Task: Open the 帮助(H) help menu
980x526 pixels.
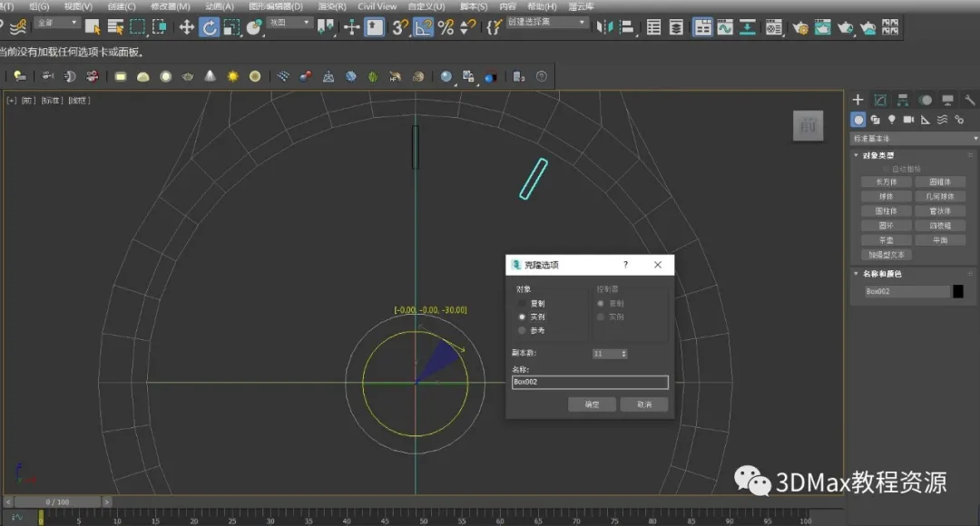Action: point(541,6)
